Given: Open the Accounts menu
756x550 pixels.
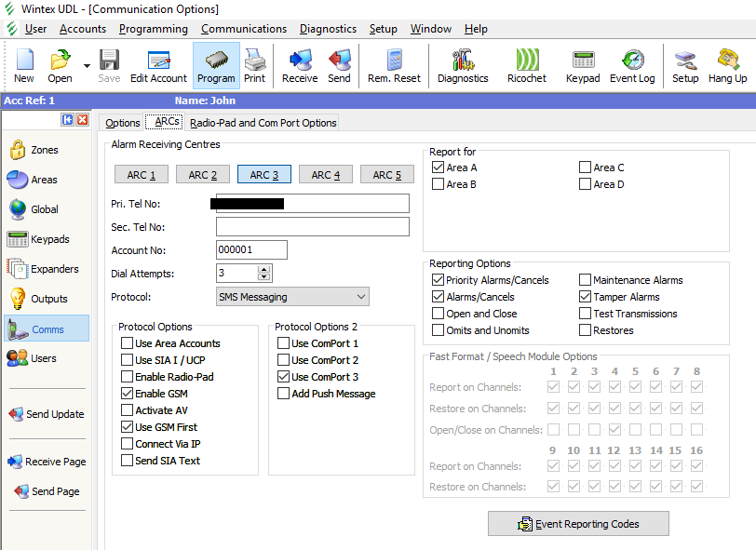Looking at the screenshot, I should [83, 29].
